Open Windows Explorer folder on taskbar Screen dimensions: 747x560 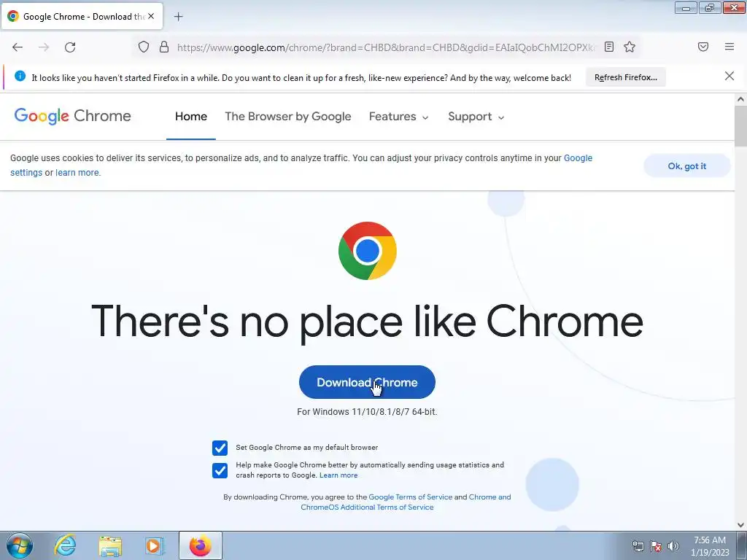[x=110, y=545]
